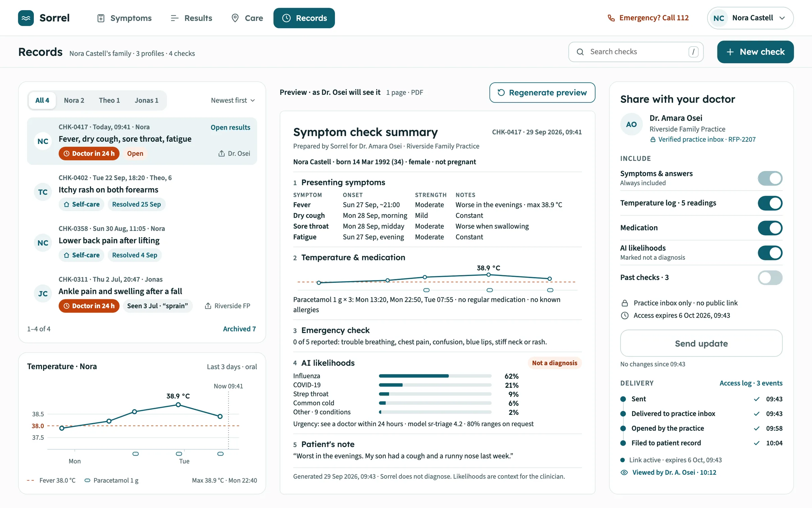Open the Archived 7 link
This screenshot has width=812, height=508.
[239, 329]
